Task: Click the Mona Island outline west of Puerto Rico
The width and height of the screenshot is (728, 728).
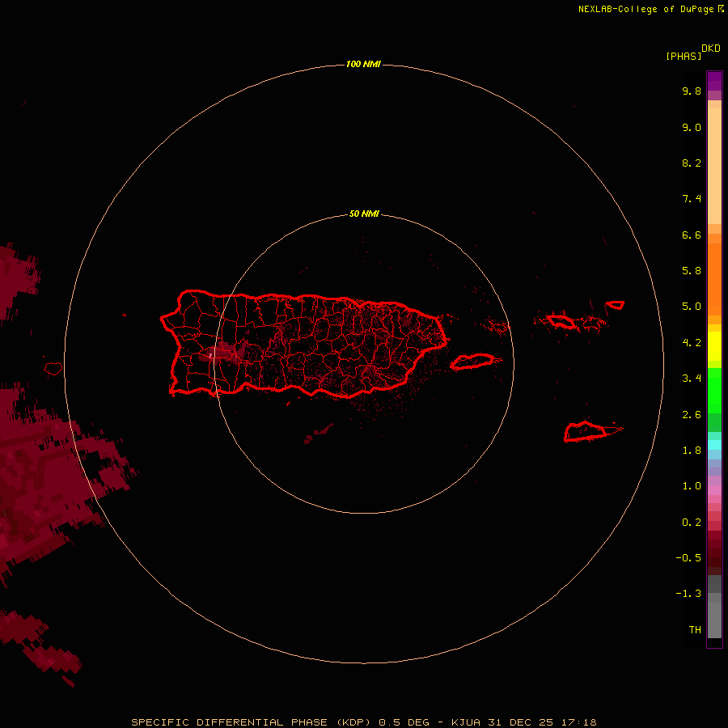Action: (x=53, y=369)
